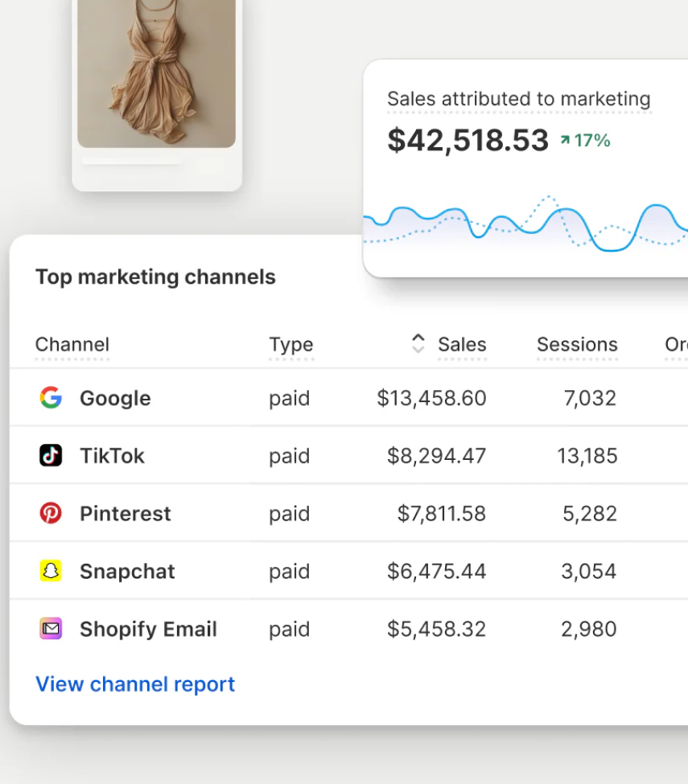The height and width of the screenshot is (784, 688).
Task: Click the Pinterest logo icon
Action: pos(51,514)
